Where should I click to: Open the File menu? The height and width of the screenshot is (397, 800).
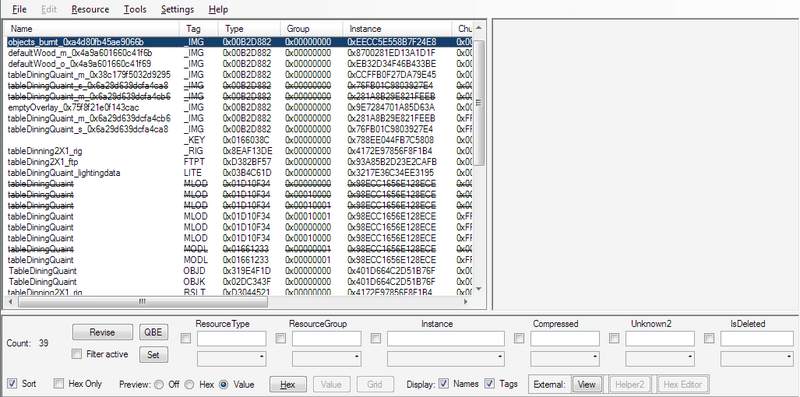coord(19,9)
